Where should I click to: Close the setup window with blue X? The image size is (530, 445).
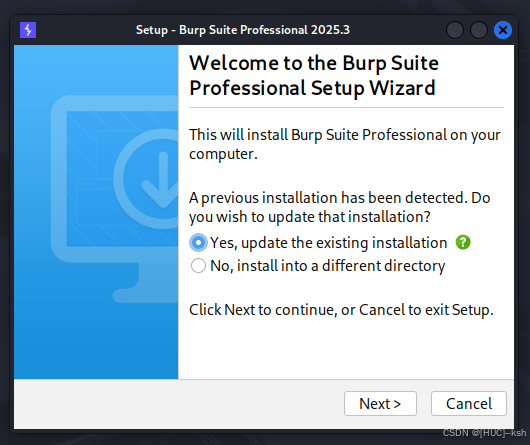point(503,30)
